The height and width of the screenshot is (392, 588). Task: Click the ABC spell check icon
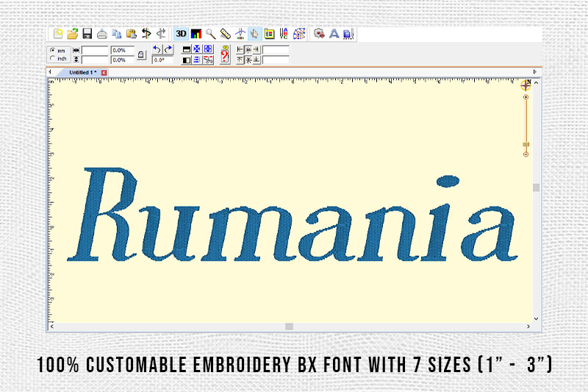284,34
